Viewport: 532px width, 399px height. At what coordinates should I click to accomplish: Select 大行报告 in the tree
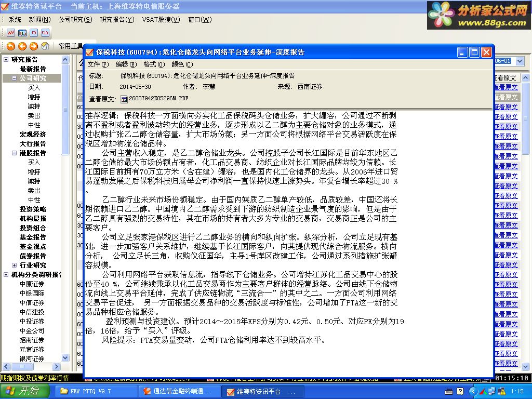click(33, 144)
